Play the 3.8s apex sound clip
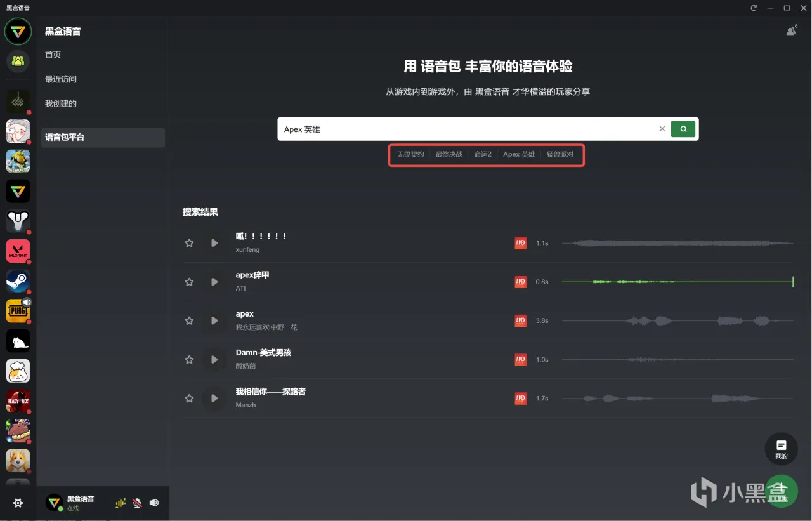Image resolution: width=812 pixels, height=521 pixels. click(x=214, y=321)
